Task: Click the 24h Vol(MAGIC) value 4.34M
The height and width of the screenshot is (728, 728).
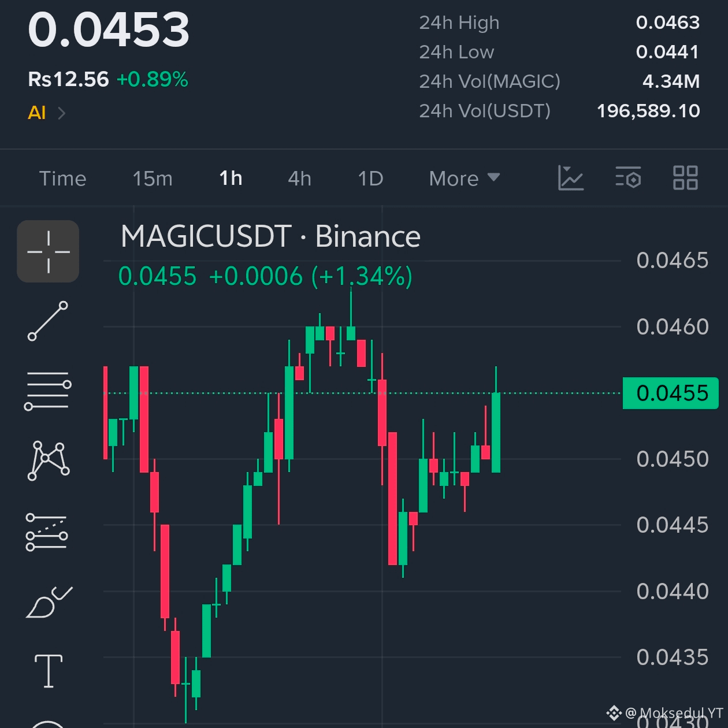Action: pos(671,81)
